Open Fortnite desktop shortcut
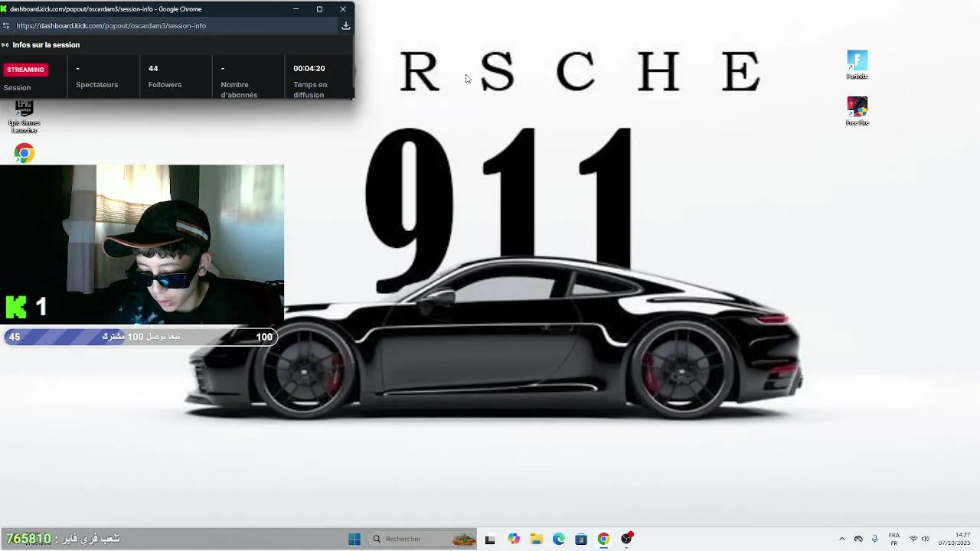This screenshot has width=980, height=551. 857,64
